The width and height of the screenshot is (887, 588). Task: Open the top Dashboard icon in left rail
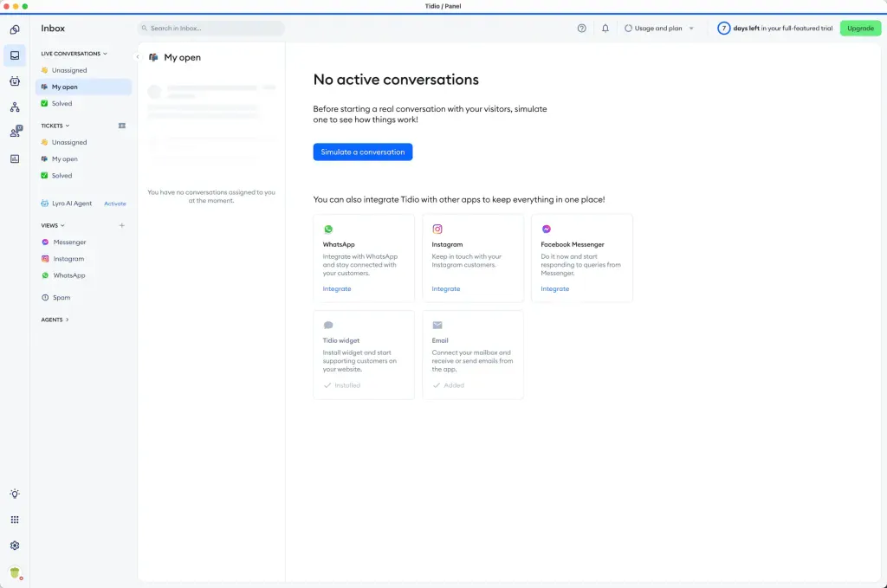click(15, 29)
